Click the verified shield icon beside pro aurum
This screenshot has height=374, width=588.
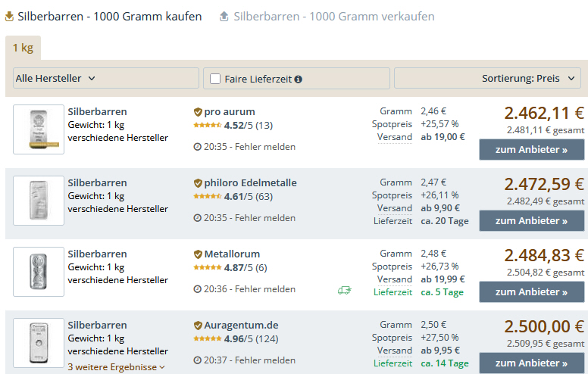point(198,111)
